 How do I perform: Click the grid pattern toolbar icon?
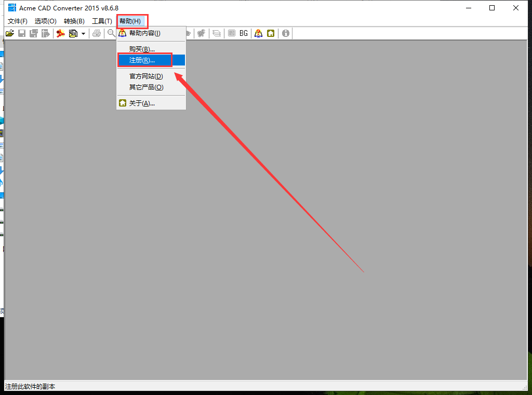click(232, 33)
